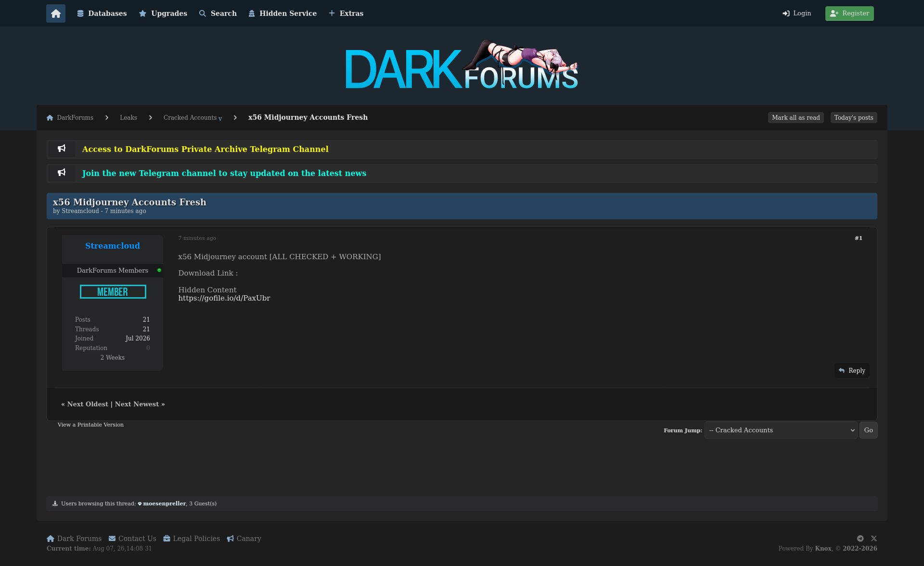
Task: Open the Leaks breadcrumb
Action: (x=128, y=118)
